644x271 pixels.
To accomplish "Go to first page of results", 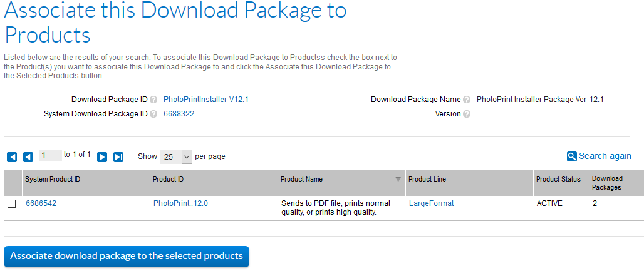I will [x=12, y=157].
